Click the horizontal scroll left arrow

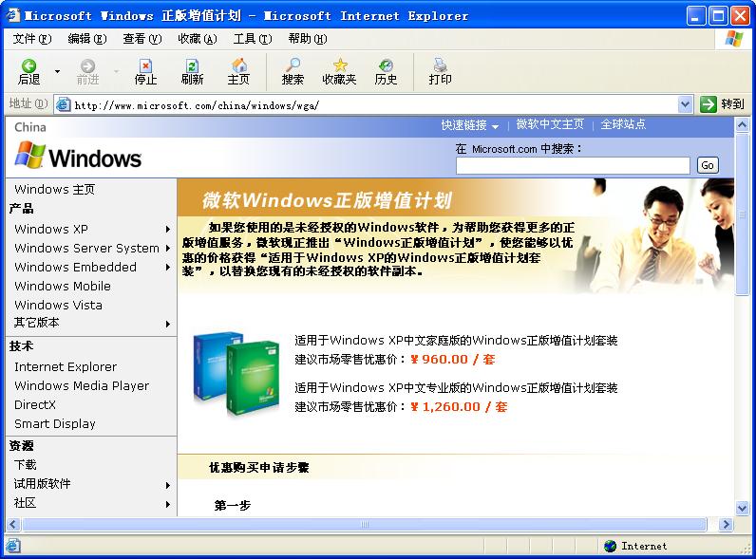(13, 524)
